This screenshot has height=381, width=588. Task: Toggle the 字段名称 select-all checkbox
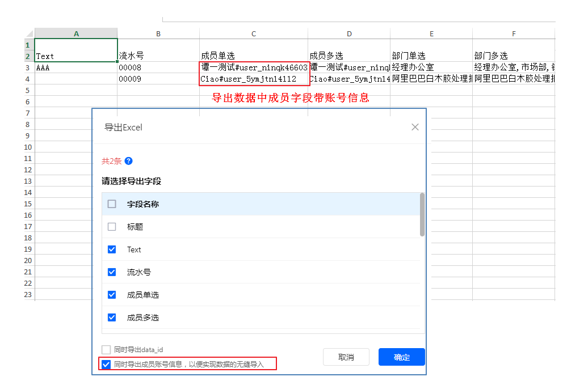pos(112,204)
